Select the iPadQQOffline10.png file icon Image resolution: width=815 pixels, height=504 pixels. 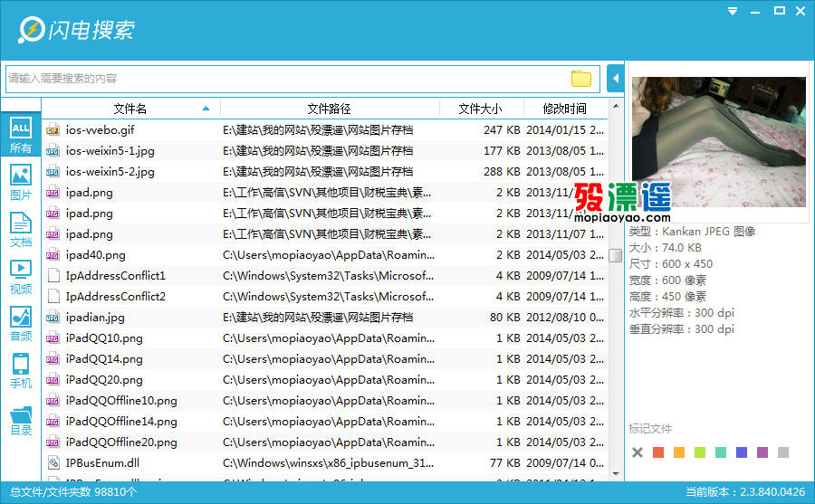[53, 400]
